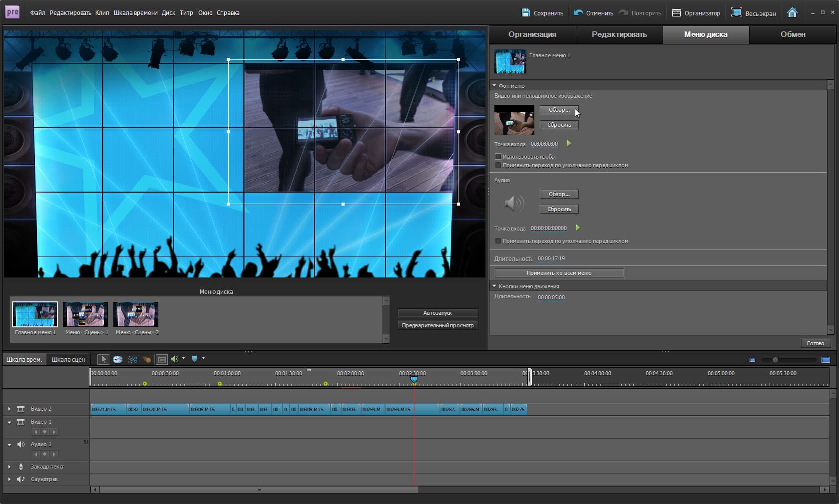Play video background from in point
The width and height of the screenshot is (839, 504).
click(x=569, y=144)
